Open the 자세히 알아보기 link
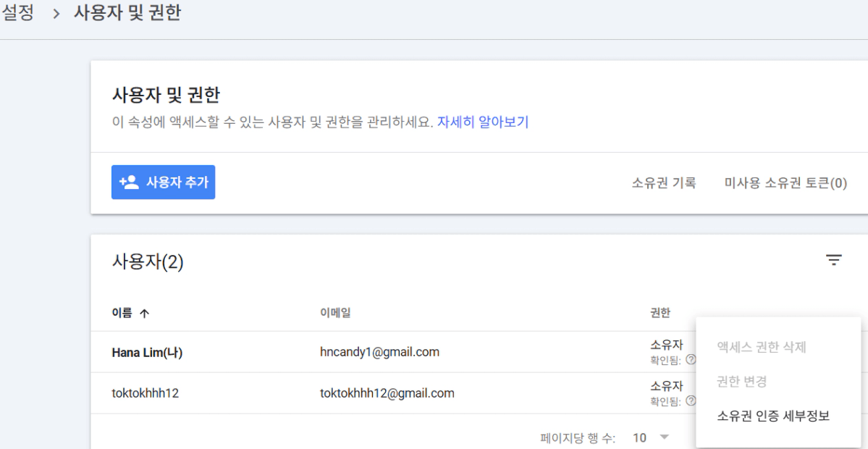 pyautogui.click(x=483, y=122)
